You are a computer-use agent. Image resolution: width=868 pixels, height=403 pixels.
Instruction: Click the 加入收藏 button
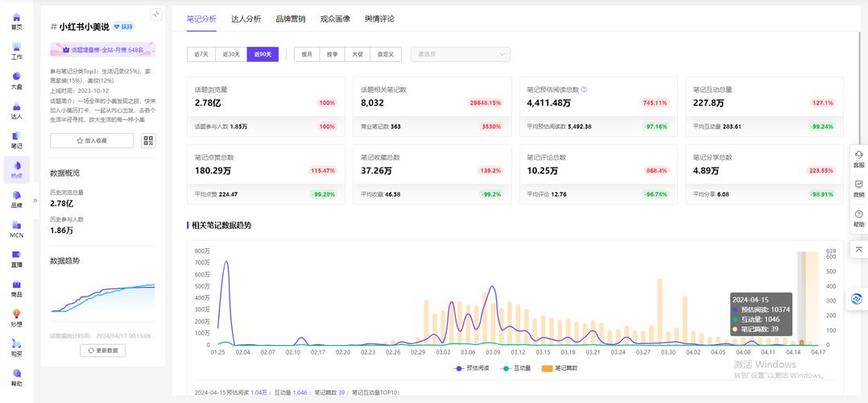tap(92, 140)
